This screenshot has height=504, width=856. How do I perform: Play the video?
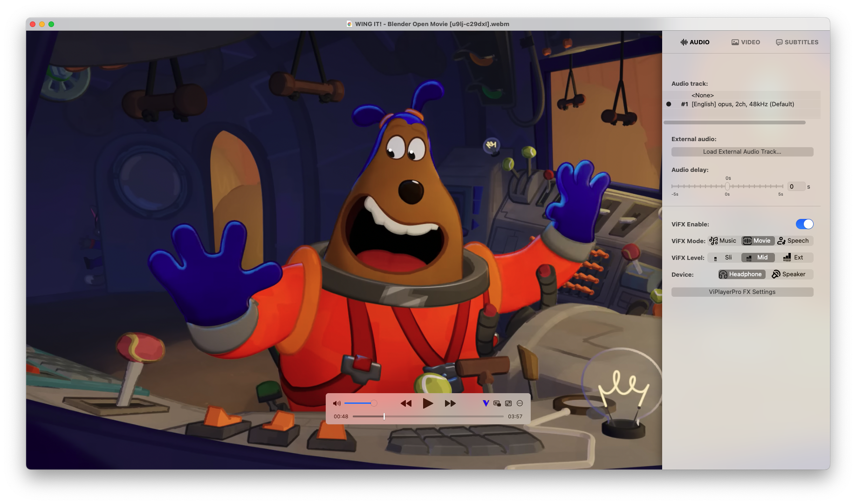[x=428, y=403]
